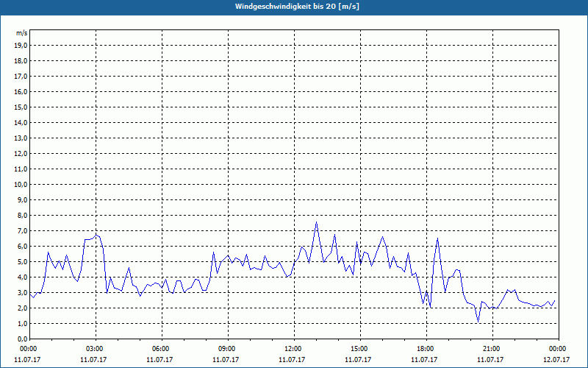The image size is (588, 368).
Task: Pick the '13,0' y-axis tick label
Action: click(x=21, y=138)
